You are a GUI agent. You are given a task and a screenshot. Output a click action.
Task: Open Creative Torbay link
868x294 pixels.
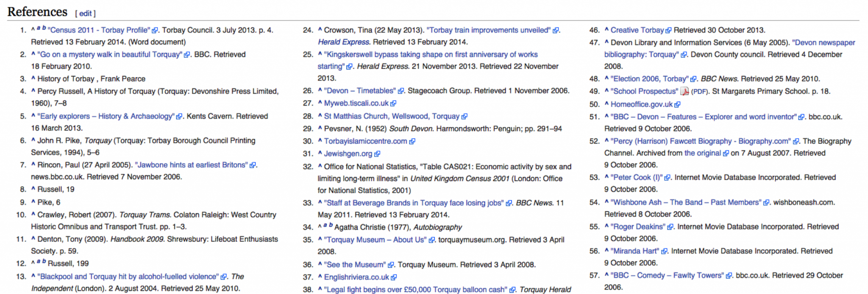(637, 30)
